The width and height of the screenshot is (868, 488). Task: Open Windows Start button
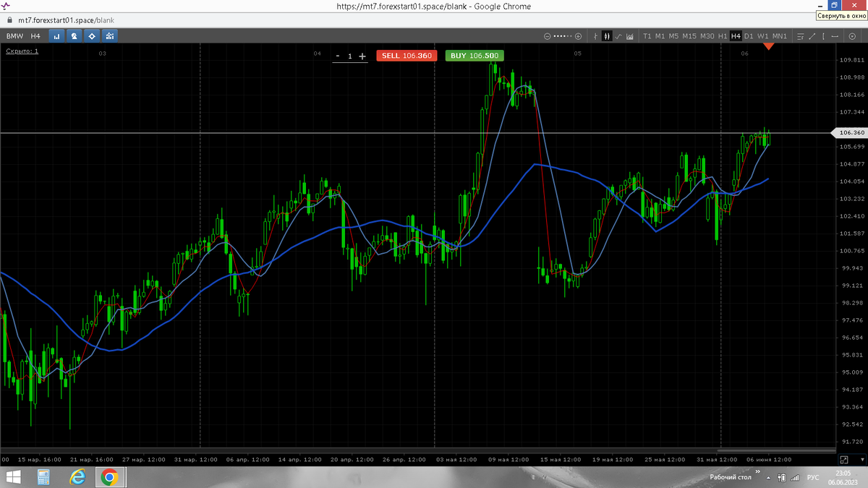(14, 477)
